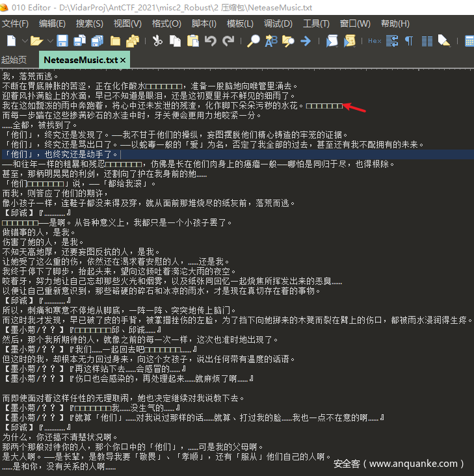Click the Open file folder icon
Image resolution: width=474 pixels, height=476 pixels.
pyautogui.click(x=36, y=41)
